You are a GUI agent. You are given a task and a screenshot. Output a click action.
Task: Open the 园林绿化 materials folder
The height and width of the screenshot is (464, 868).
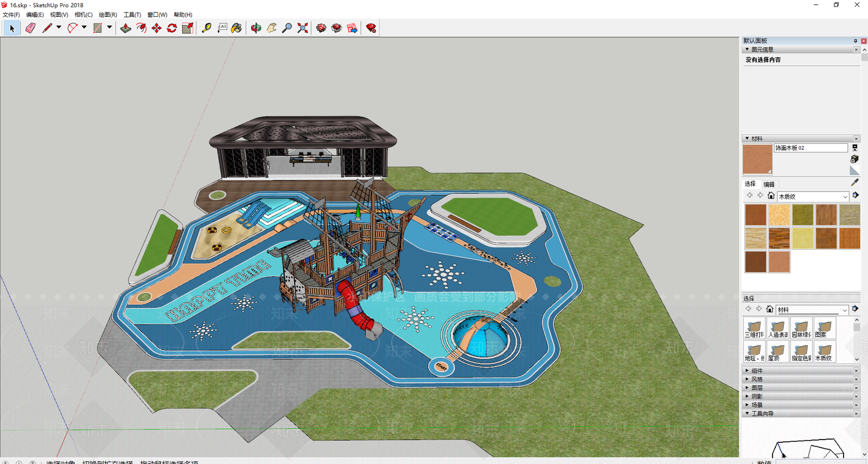(x=801, y=328)
